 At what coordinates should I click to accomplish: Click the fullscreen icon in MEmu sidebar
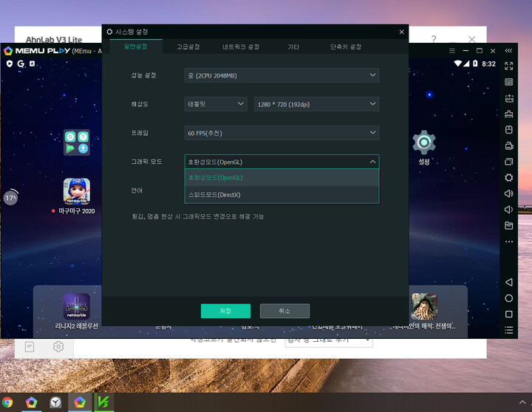[508, 65]
